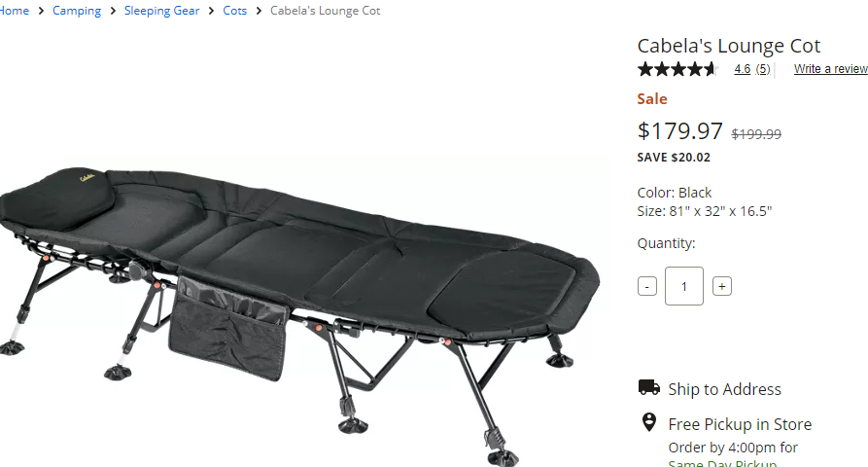The width and height of the screenshot is (868, 467).
Task: Click the delivery truck icon
Action: [x=648, y=387]
